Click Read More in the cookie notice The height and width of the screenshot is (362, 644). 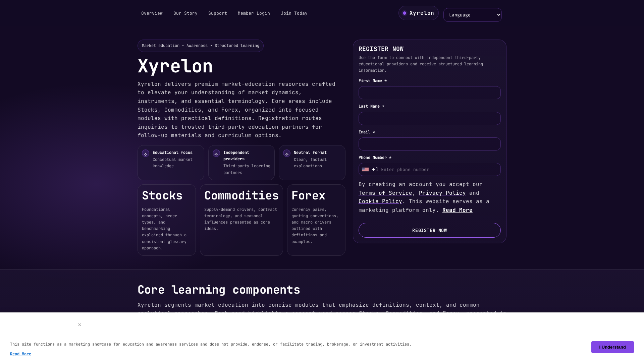tap(20, 354)
